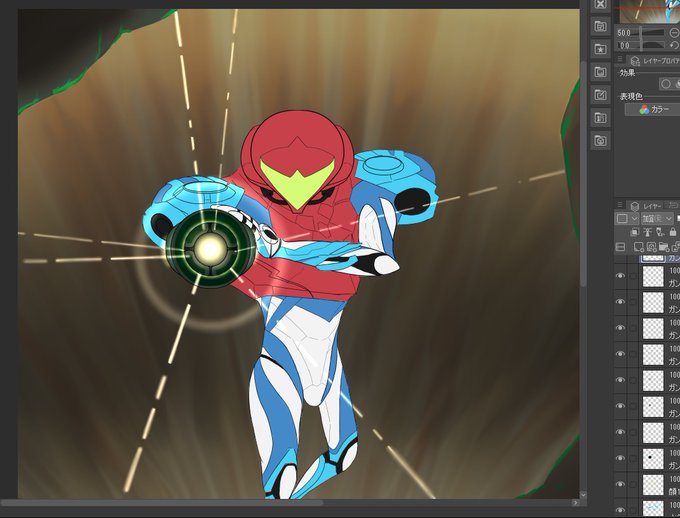Open the starred favorites material folder icon
This screenshot has width=680, height=518.
(x=600, y=49)
